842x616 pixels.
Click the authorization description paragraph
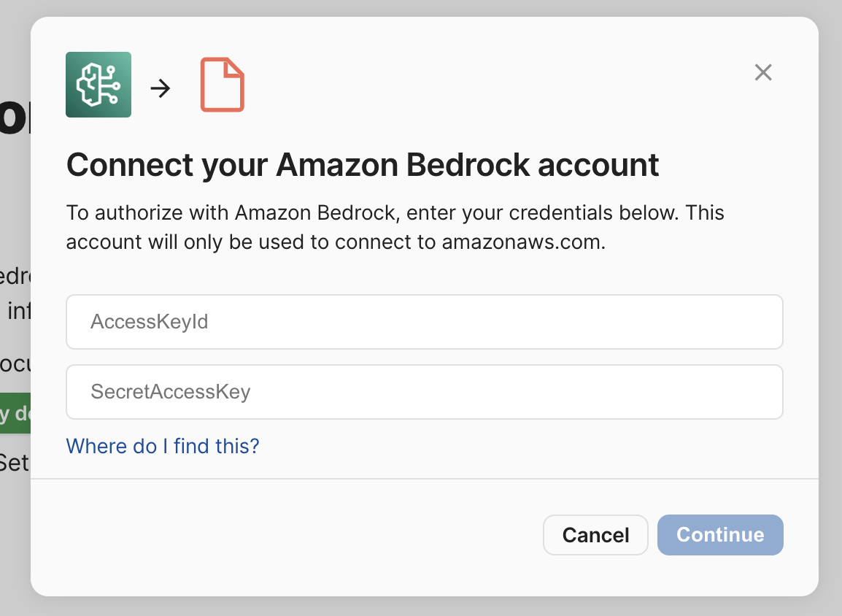tap(395, 227)
